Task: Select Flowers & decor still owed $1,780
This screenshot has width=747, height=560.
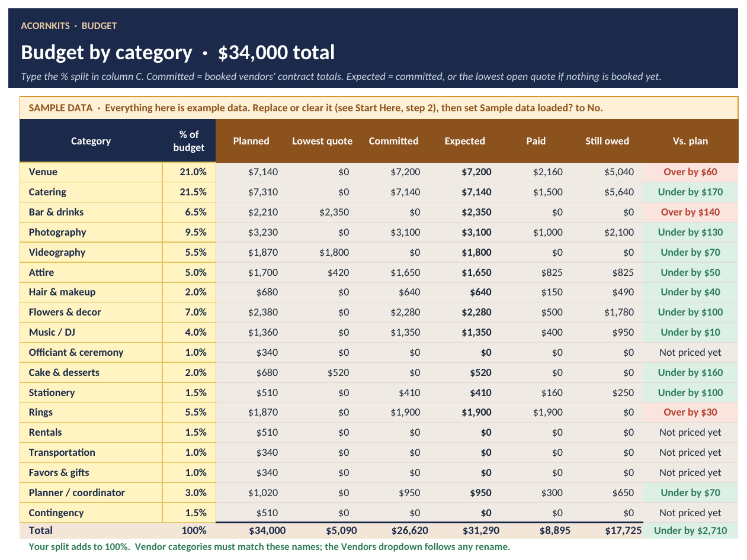Action: (x=607, y=312)
